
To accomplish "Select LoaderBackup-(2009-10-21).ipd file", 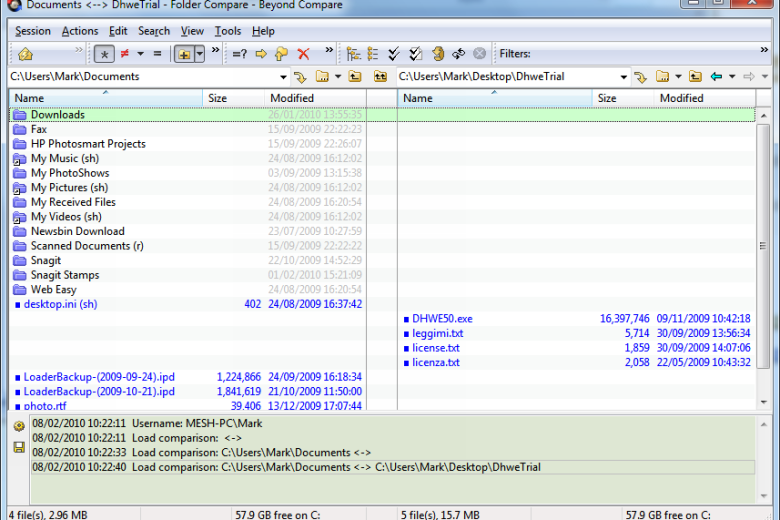I will [99, 392].
